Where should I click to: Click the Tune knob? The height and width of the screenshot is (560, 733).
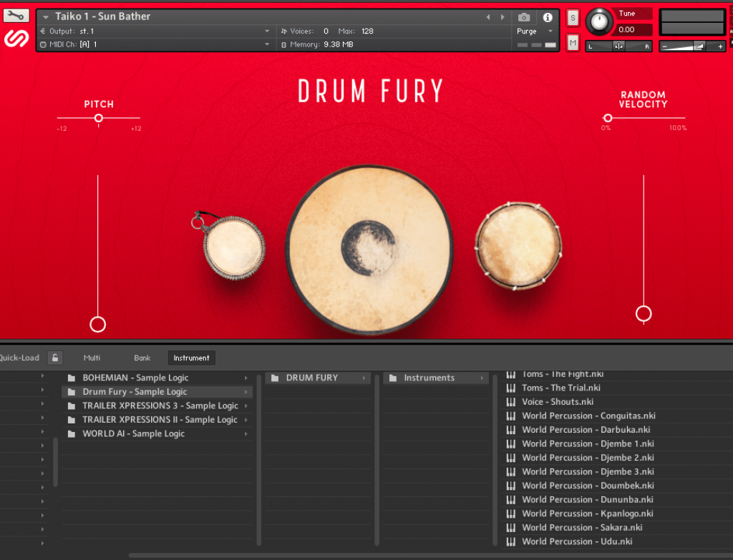tap(599, 21)
